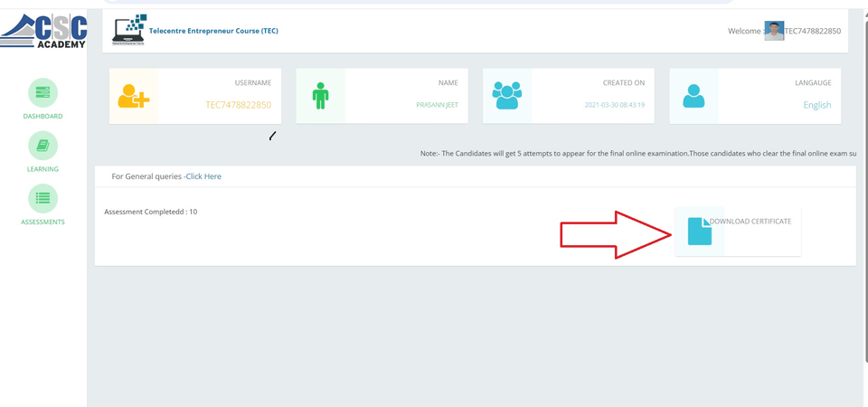Click the created date 2021-03-30 08:43:19
868x407 pixels.
click(x=615, y=105)
